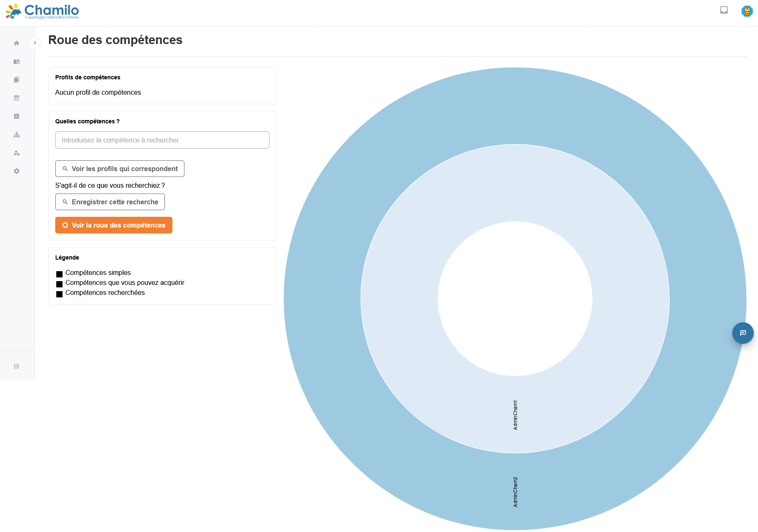Select the bookmark/catalogue sidebar icon

coord(17,80)
